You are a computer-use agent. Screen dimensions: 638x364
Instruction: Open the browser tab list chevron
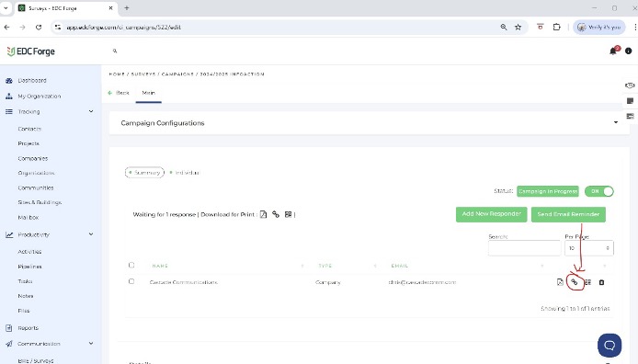[x=6, y=7]
